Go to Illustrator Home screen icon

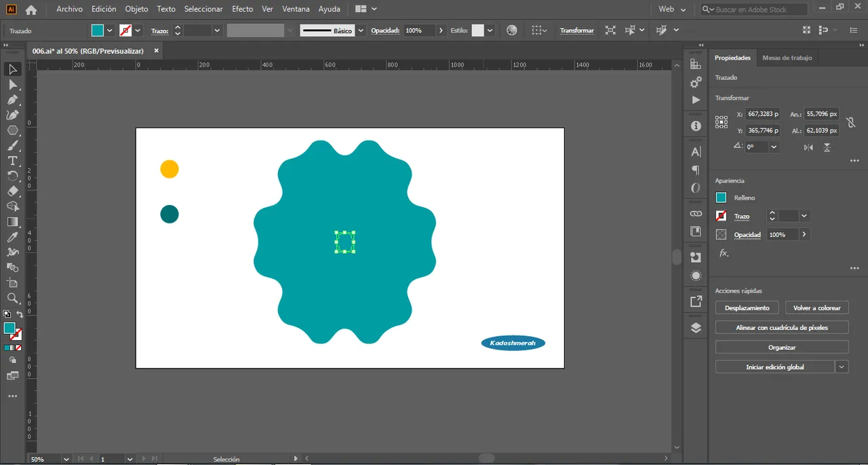click(x=31, y=10)
